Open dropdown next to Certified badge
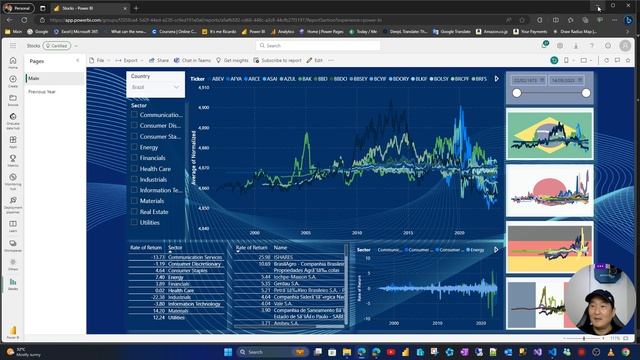The height and width of the screenshot is (360, 640). point(76,46)
